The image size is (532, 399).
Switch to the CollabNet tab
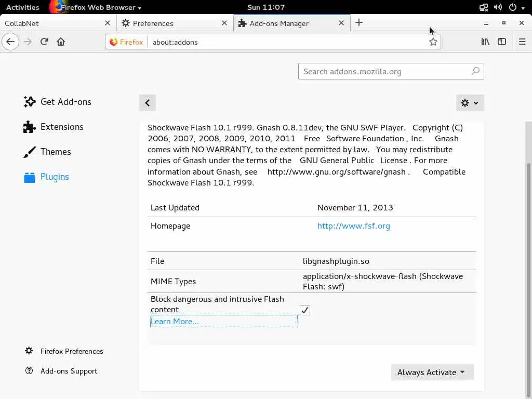pos(58,23)
